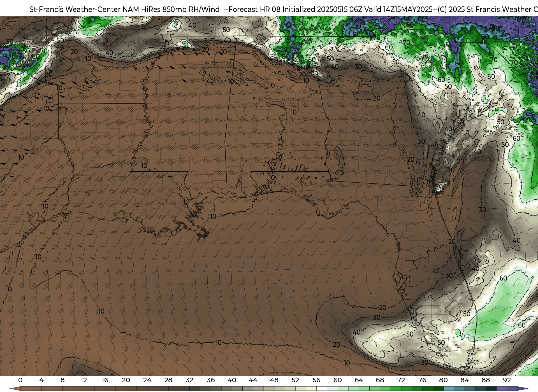
Task: Click the colorbar tick label "64"
Action: (359, 380)
